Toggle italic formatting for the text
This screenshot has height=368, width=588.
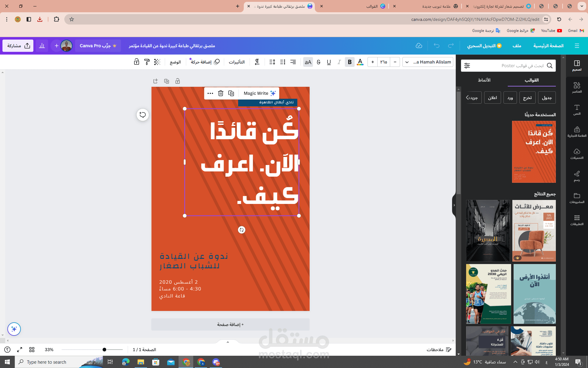[339, 62]
